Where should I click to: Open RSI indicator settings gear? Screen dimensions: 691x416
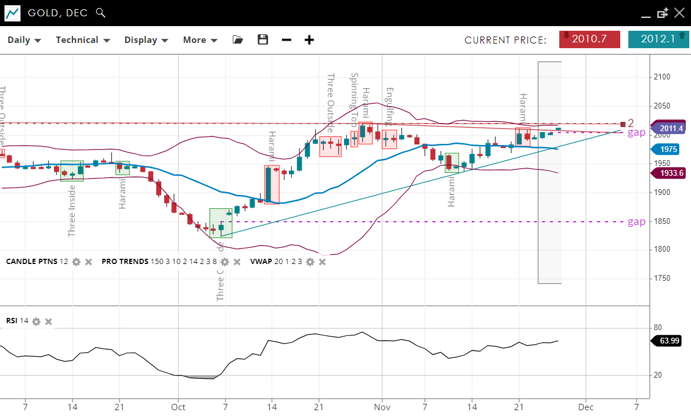[x=36, y=321]
